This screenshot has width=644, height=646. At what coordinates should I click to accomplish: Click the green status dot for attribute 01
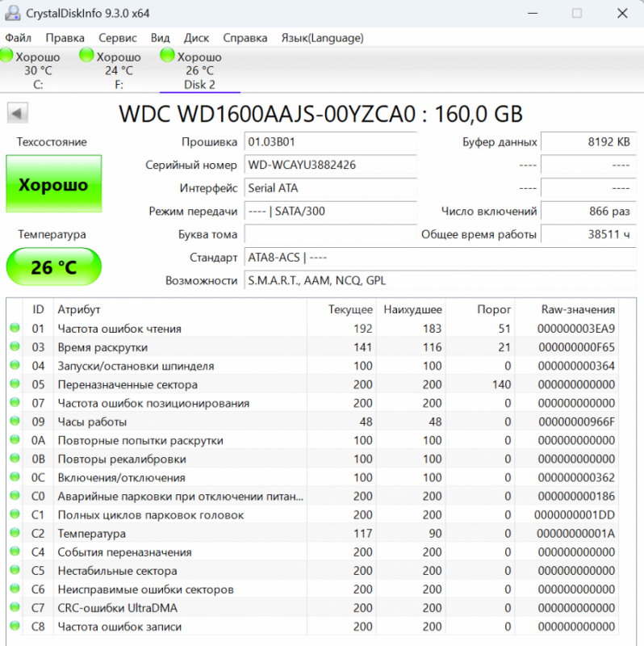pos(15,328)
